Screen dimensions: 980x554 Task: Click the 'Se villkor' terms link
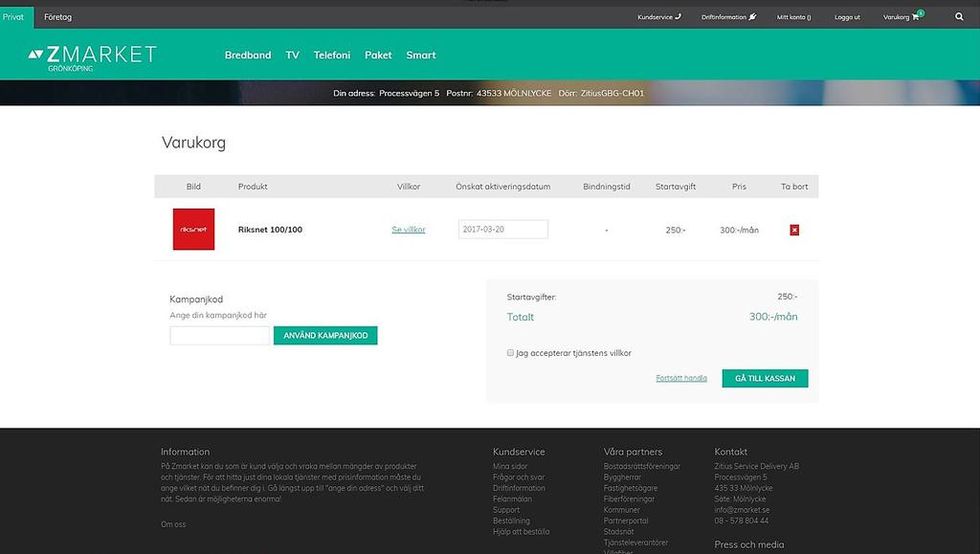pyautogui.click(x=408, y=230)
